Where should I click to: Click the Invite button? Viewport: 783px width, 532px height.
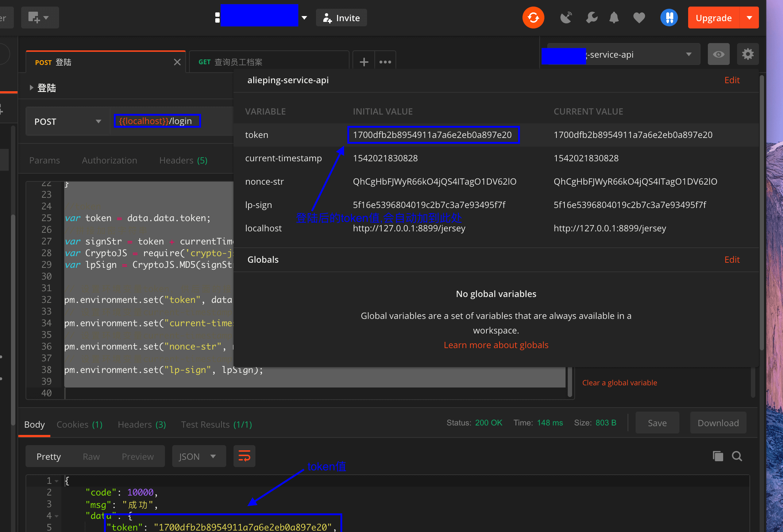click(x=341, y=18)
